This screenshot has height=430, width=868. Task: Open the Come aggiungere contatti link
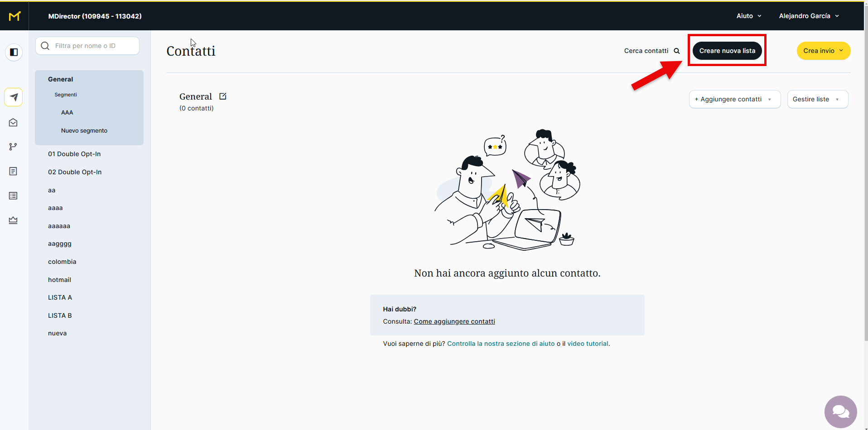coord(454,321)
